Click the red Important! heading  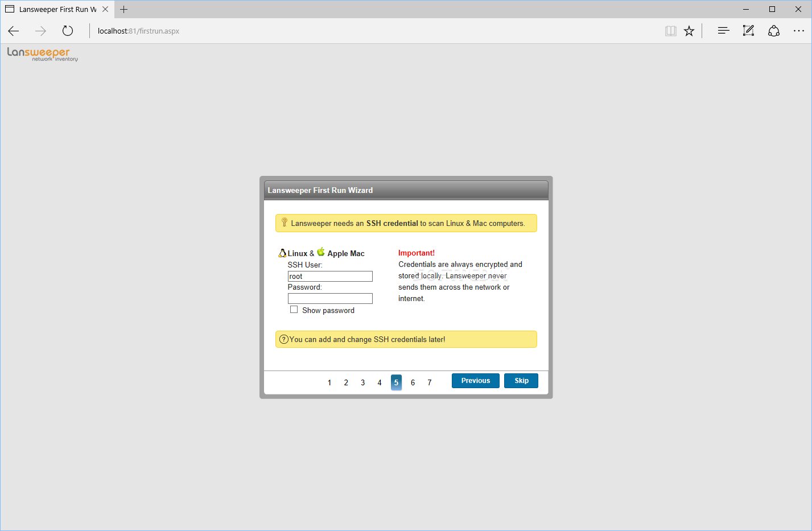[x=417, y=253]
